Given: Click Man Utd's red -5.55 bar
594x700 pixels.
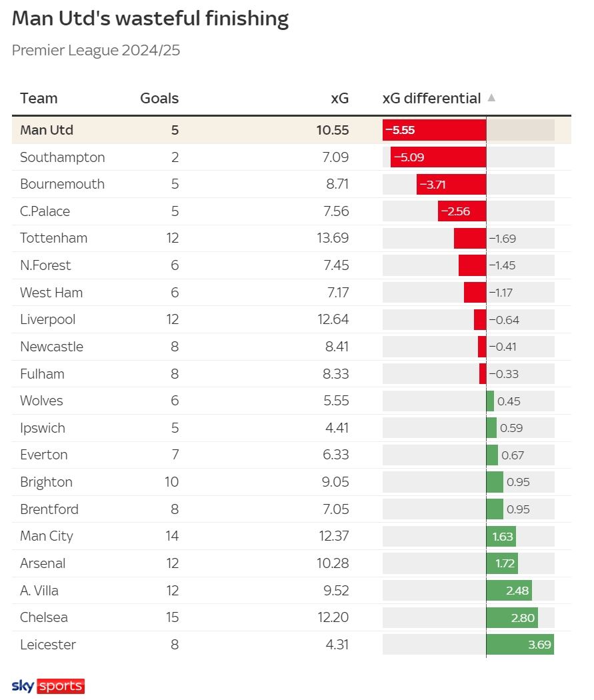Looking at the screenshot, I should (x=434, y=130).
